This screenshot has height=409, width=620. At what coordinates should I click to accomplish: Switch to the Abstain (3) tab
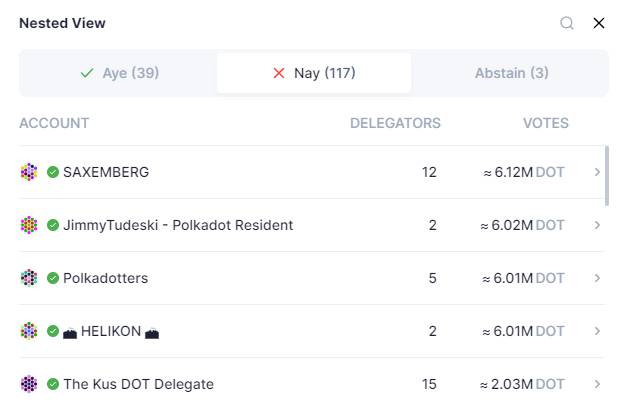pos(511,73)
